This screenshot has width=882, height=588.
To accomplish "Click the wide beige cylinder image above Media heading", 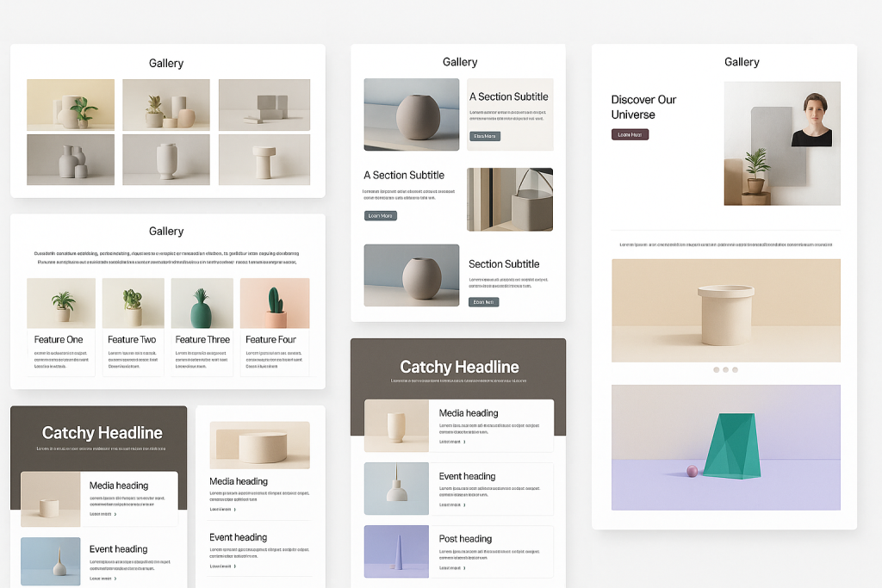I will click(260, 445).
